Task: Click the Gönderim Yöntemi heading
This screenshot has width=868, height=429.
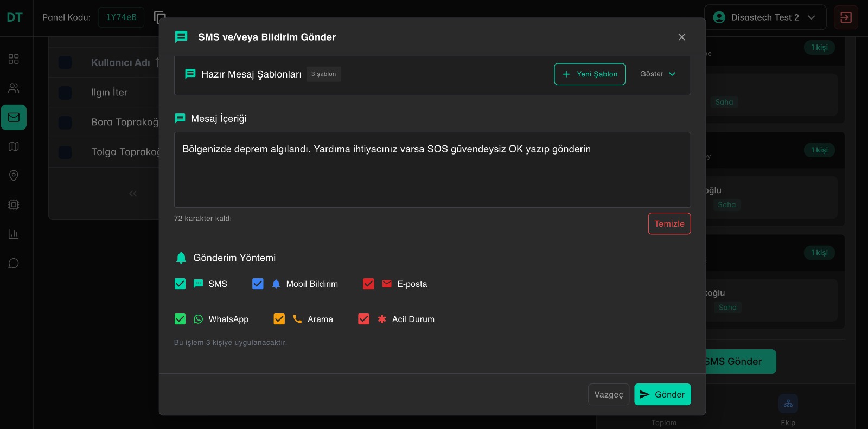Action: (234, 258)
